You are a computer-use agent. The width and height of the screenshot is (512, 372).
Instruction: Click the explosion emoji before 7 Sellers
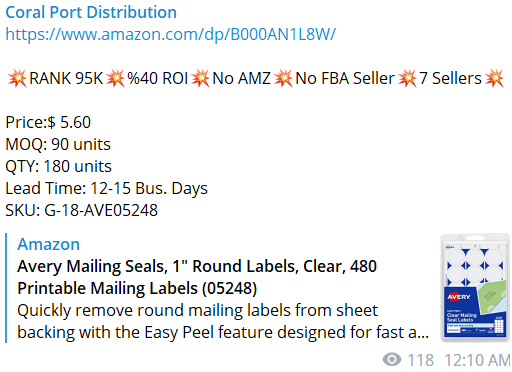(x=407, y=78)
